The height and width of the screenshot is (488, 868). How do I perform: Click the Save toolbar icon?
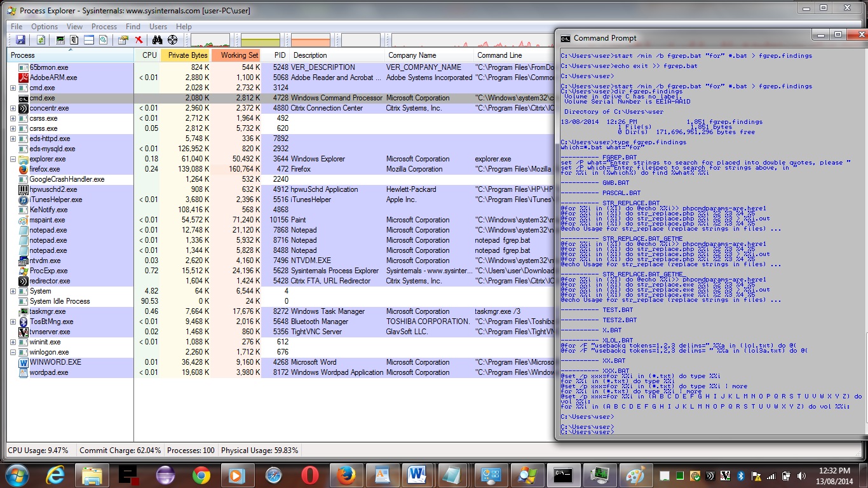20,40
